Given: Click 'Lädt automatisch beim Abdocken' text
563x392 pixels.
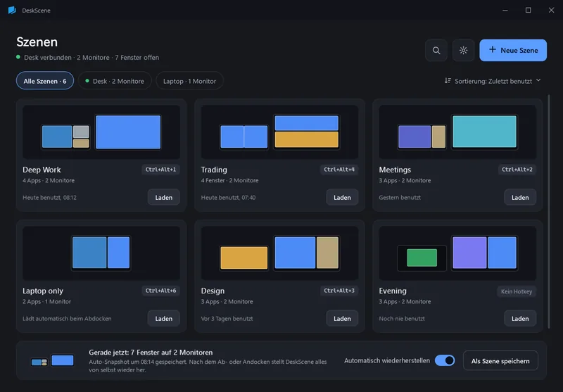Looking at the screenshot, I should [67, 318].
